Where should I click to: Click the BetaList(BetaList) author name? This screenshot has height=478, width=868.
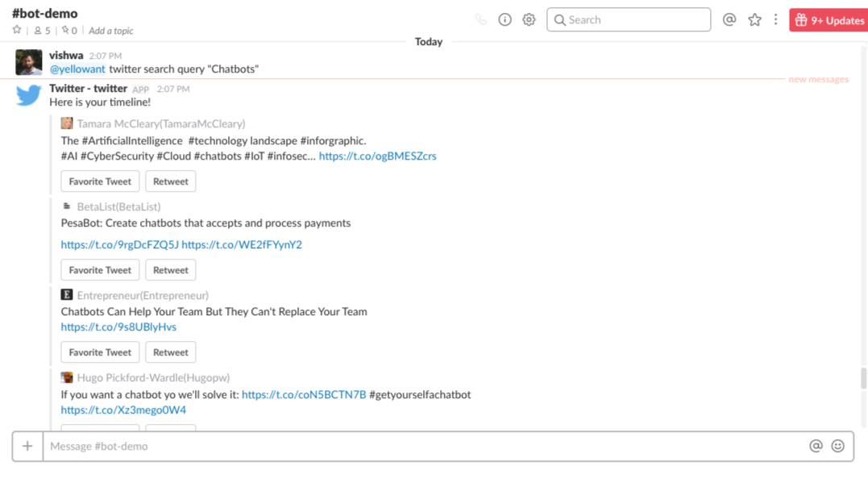point(119,207)
